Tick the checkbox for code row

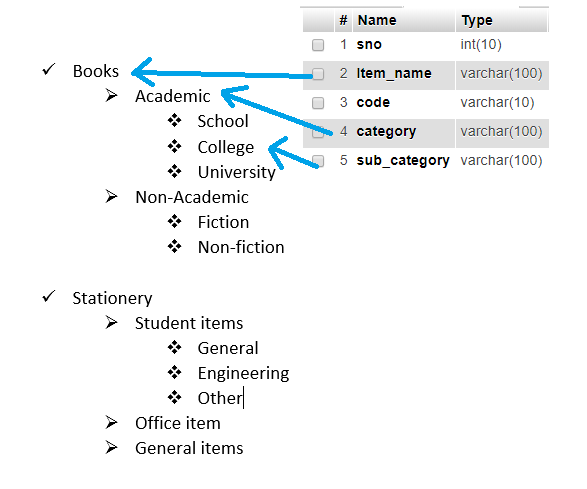[318, 103]
